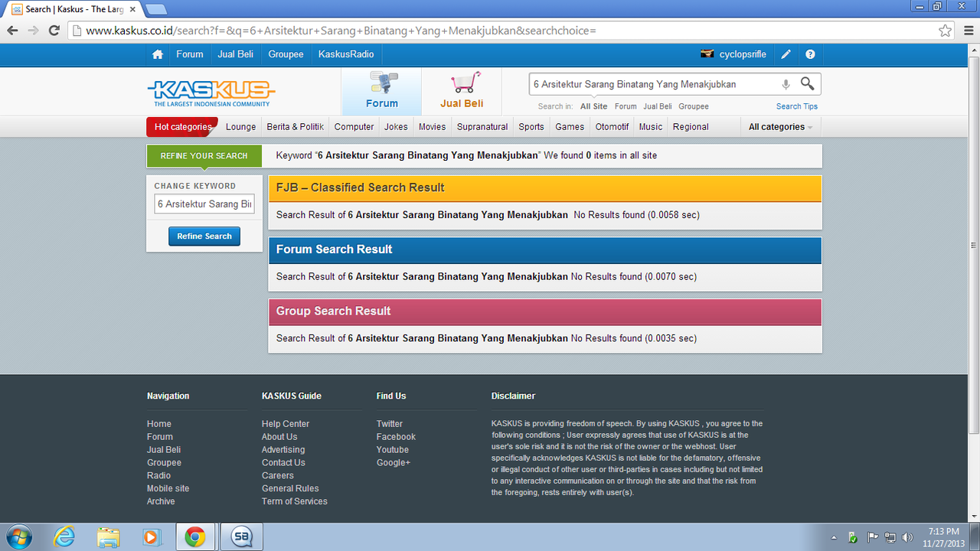Open the General Rules footer link
Viewport: 980px width, 551px height.
[290, 488]
